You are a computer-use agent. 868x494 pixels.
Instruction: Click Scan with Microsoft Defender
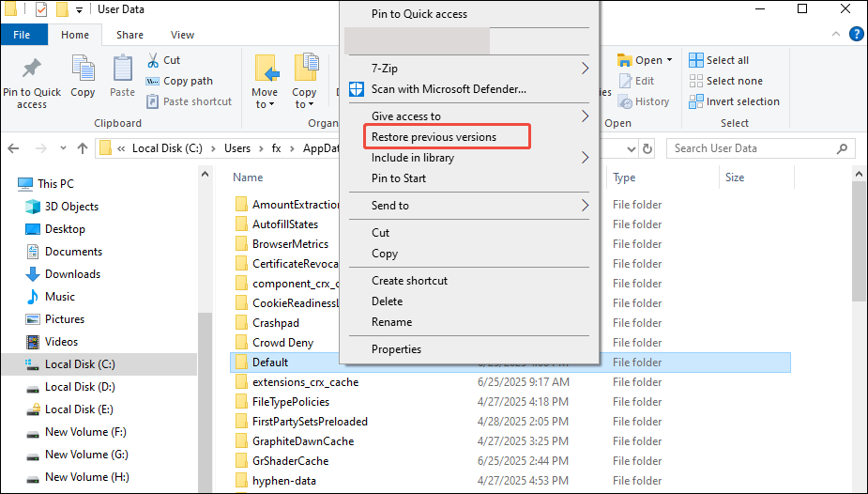click(449, 89)
